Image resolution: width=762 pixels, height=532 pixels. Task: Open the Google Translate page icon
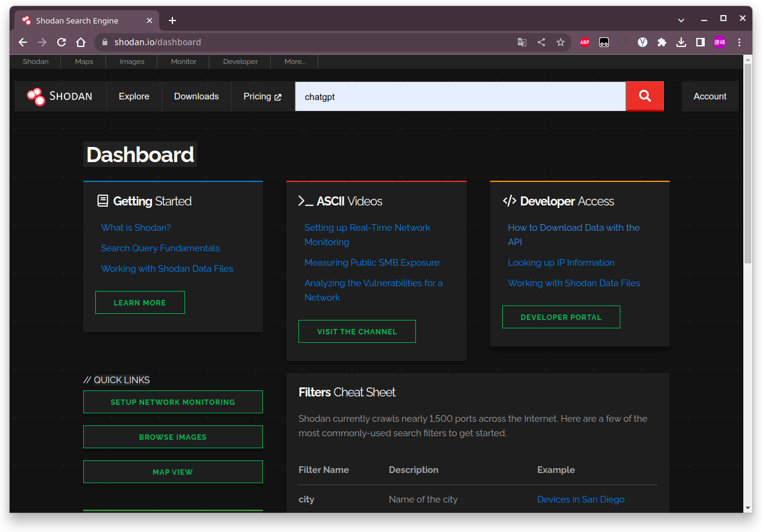(x=521, y=42)
